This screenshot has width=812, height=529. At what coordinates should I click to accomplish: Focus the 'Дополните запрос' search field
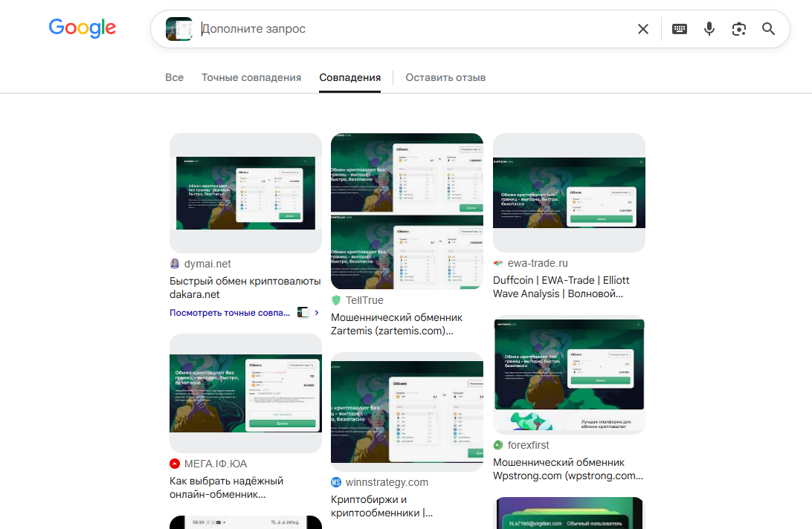click(x=414, y=29)
